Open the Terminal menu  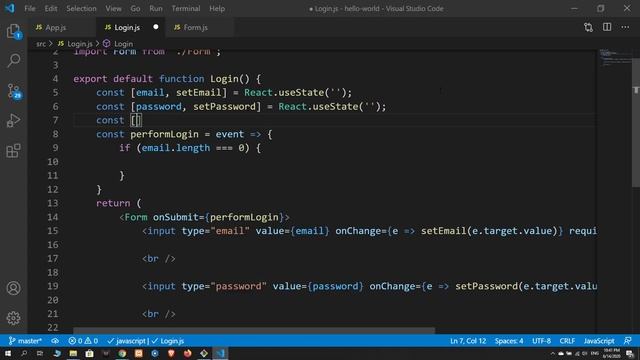(x=186, y=8)
